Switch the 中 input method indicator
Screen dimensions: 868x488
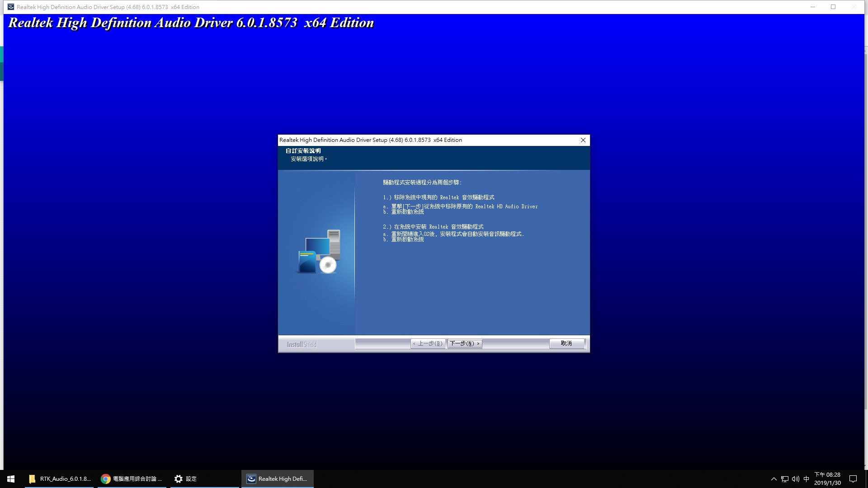[806, 479]
